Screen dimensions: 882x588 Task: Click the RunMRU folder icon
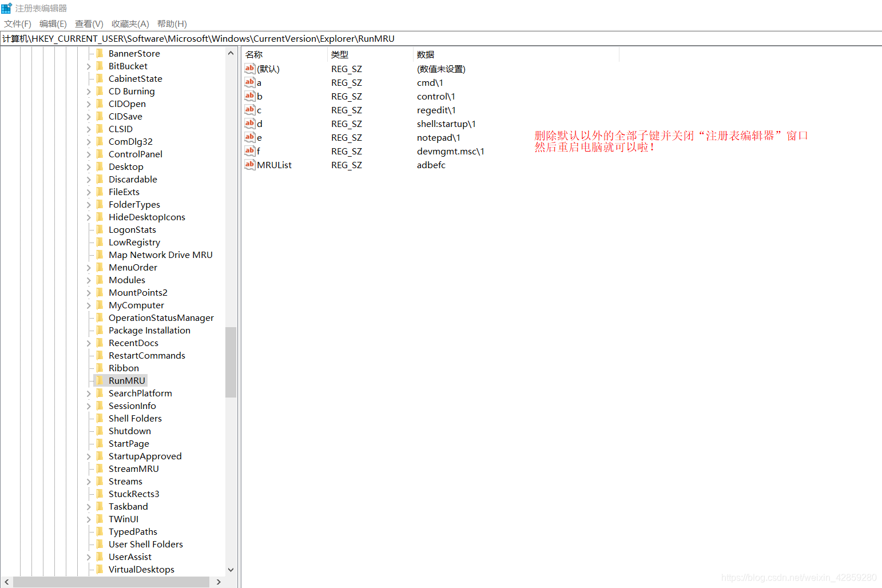coord(100,380)
